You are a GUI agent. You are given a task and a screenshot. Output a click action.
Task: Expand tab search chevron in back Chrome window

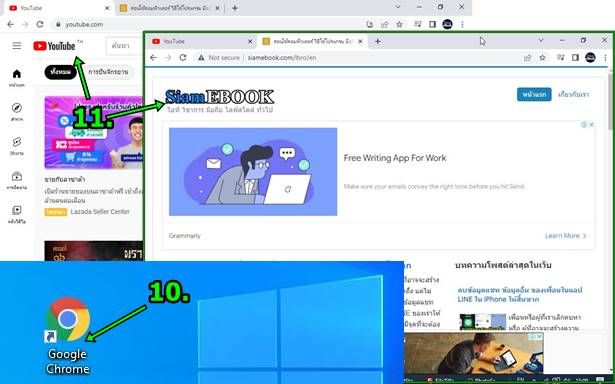click(398, 7)
